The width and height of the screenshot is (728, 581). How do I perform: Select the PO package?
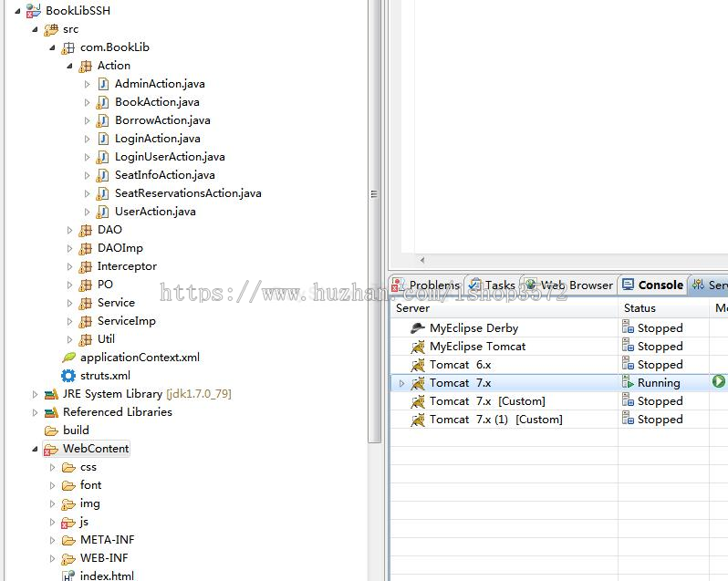click(x=105, y=285)
